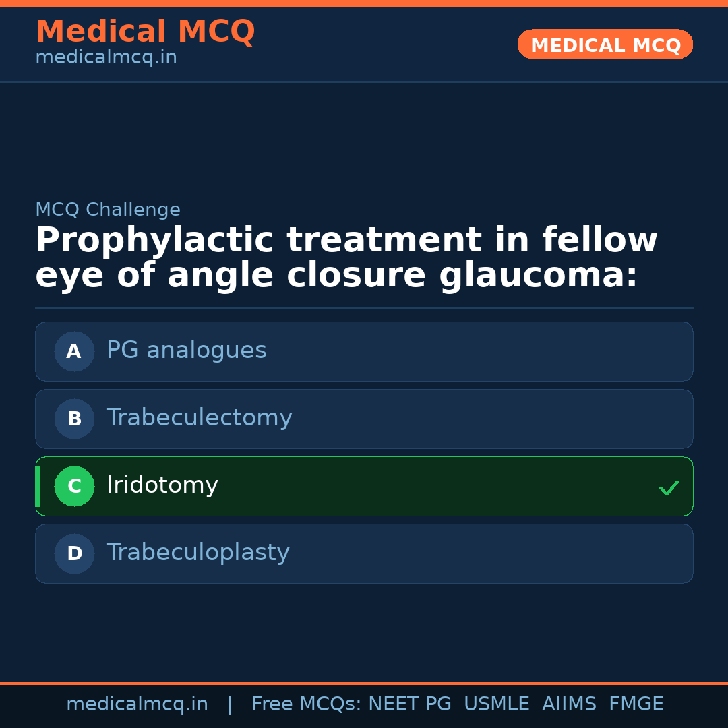Click the AIIMS footer item

(569, 704)
